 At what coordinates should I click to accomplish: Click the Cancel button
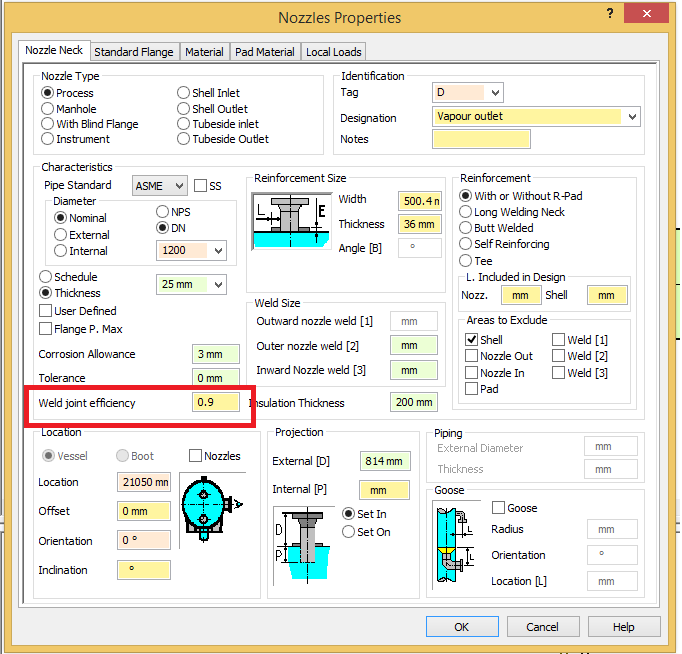click(x=543, y=627)
